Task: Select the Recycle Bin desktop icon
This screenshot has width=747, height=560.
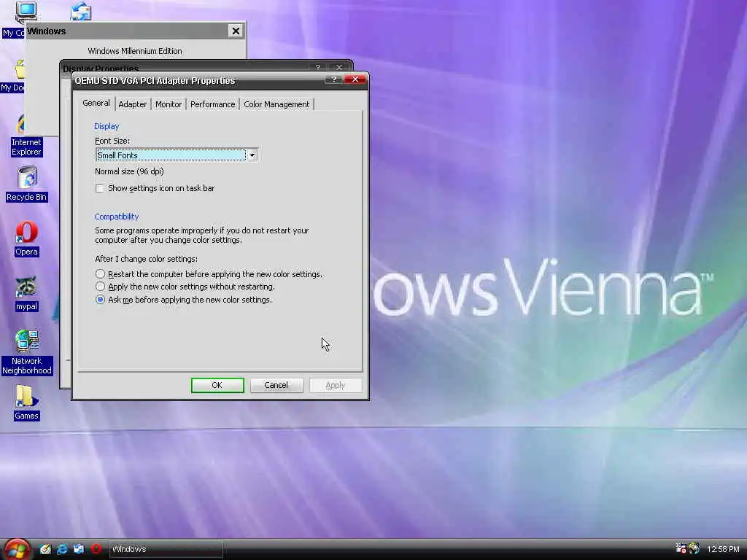Action: (26, 184)
